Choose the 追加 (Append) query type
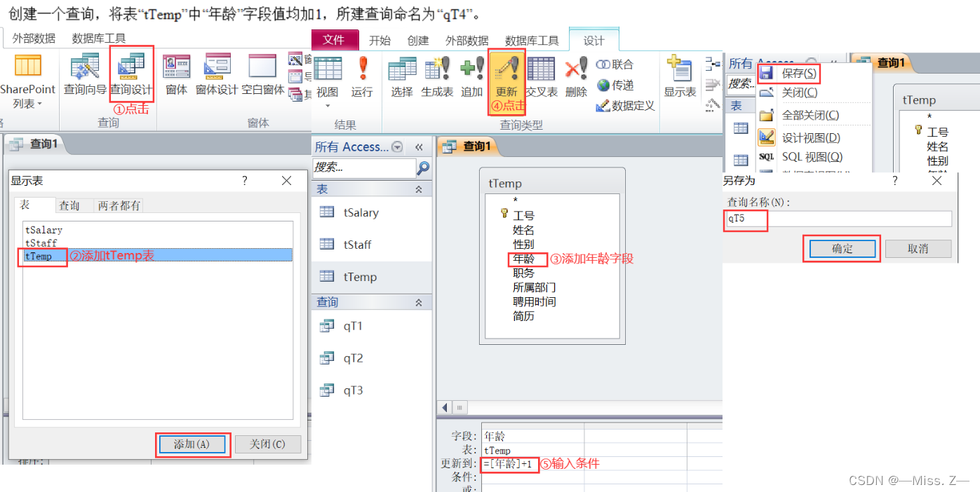The height and width of the screenshot is (492, 980). point(471,77)
